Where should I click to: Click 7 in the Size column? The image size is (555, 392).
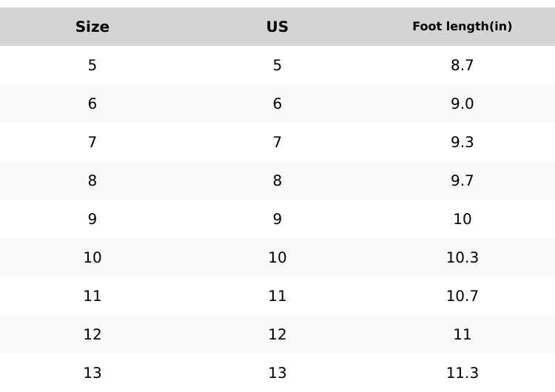click(92, 143)
